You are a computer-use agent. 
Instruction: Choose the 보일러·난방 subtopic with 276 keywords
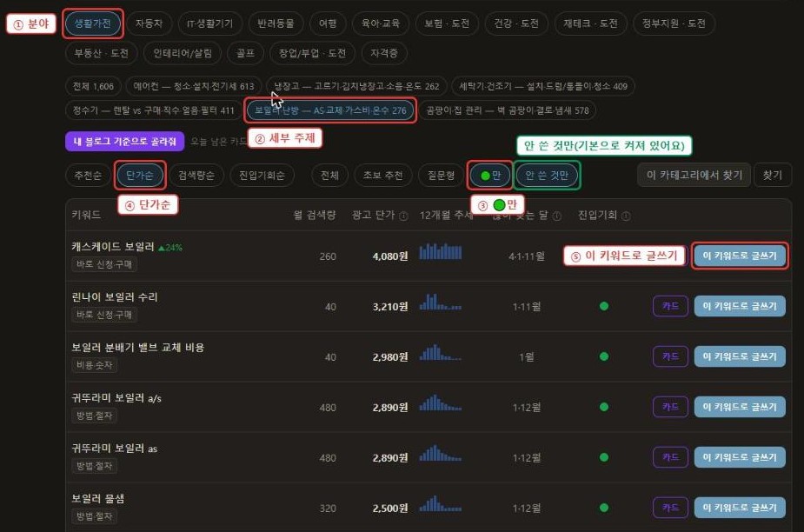click(x=330, y=110)
